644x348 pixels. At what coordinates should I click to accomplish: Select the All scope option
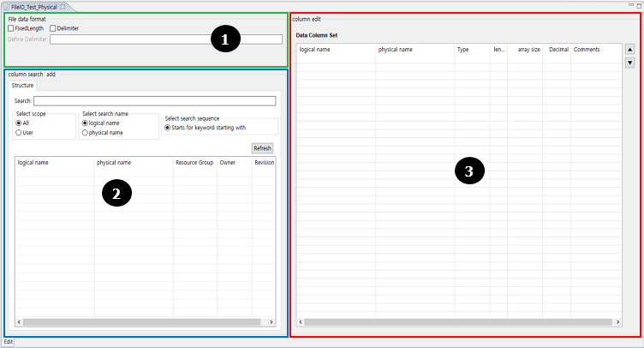pos(20,123)
